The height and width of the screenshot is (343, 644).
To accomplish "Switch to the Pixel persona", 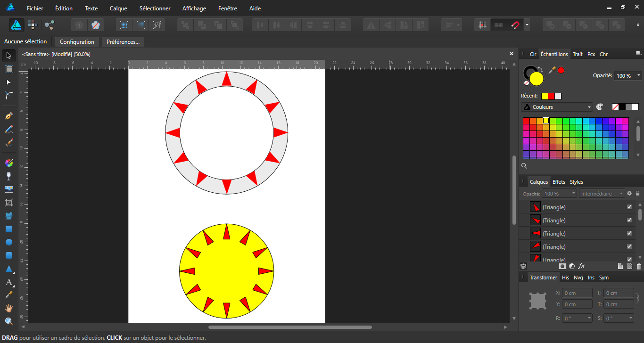I will point(33,25).
